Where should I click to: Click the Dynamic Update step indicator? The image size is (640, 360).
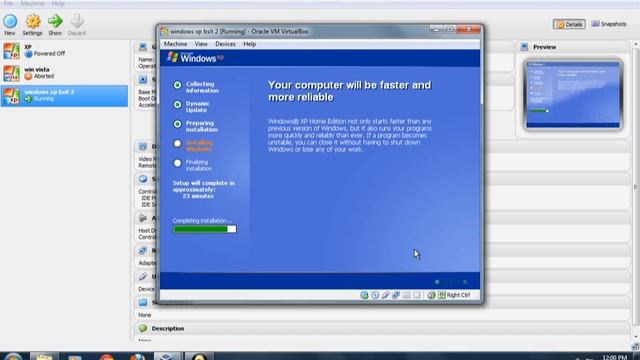(177, 104)
